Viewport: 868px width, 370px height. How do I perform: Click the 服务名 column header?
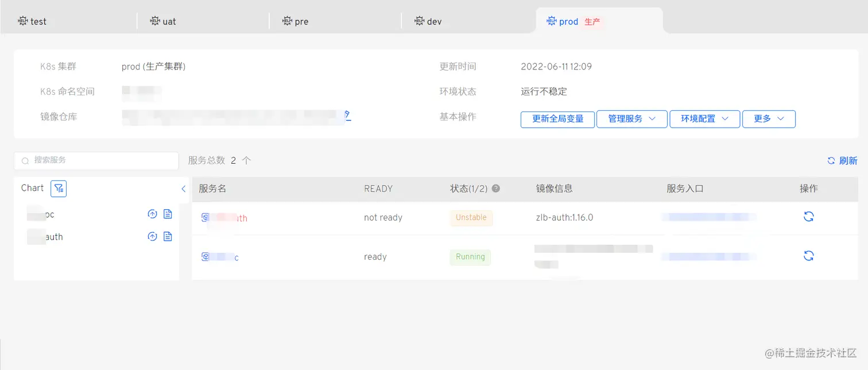click(213, 188)
